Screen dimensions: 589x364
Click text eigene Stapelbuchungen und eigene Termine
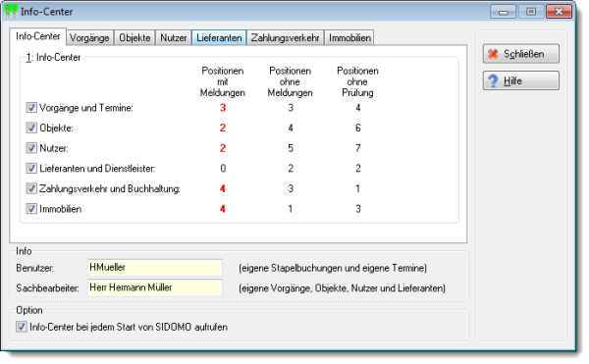point(333,268)
